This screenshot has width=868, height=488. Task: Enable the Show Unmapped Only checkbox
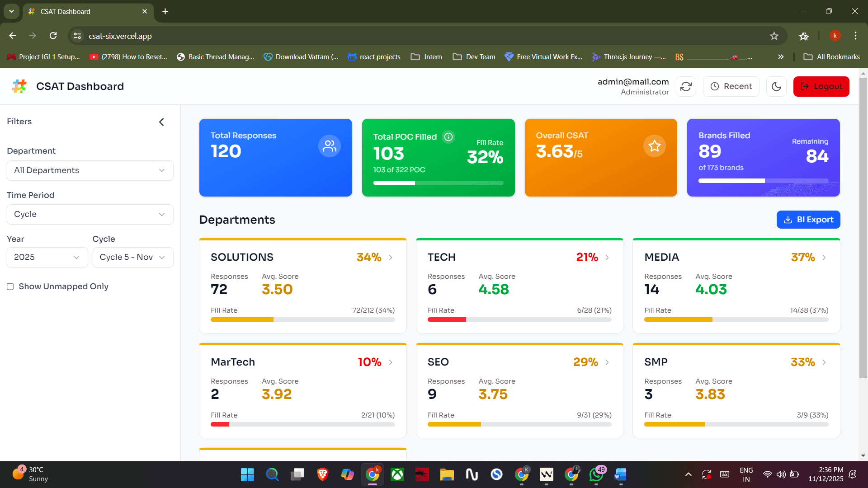pos(10,286)
